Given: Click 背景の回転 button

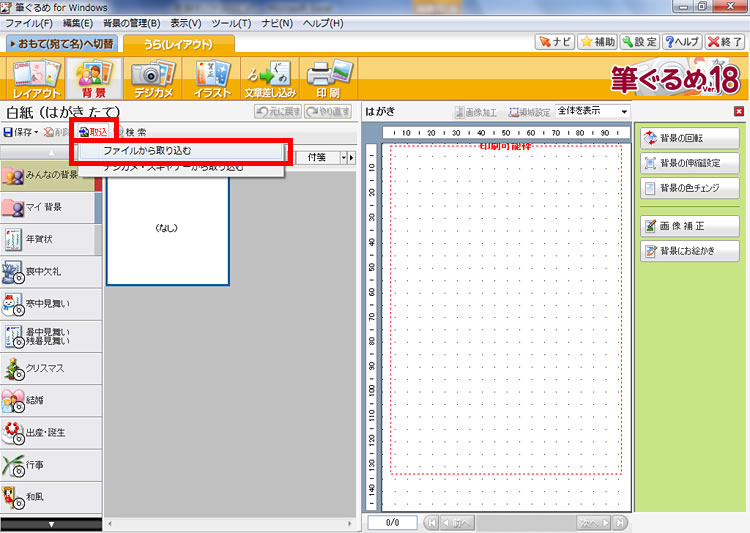Looking at the screenshot, I should 690,138.
